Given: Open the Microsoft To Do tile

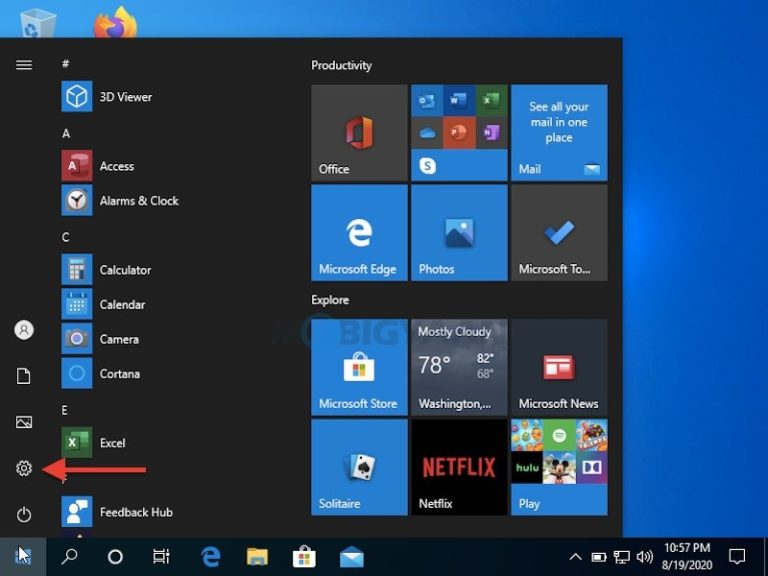Looking at the screenshot, I should [559, 233].
